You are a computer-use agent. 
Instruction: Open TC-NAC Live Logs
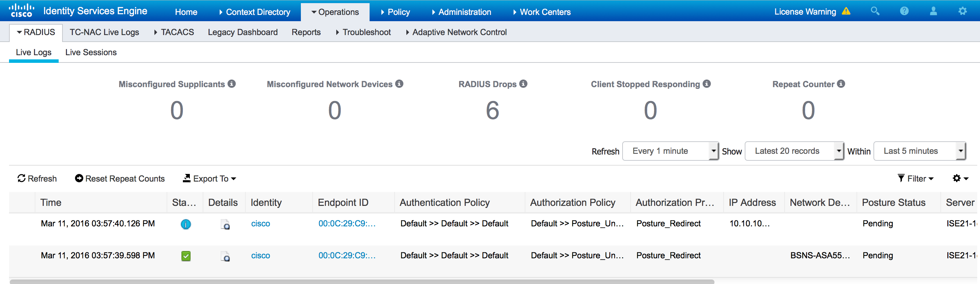click(x=104, y=32)
